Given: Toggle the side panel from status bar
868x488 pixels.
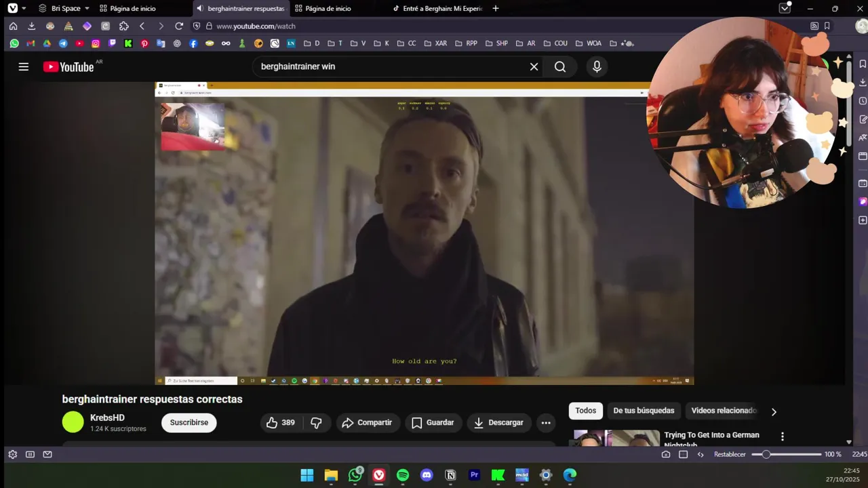Looking at the screenshot, I should coord(30,454).
